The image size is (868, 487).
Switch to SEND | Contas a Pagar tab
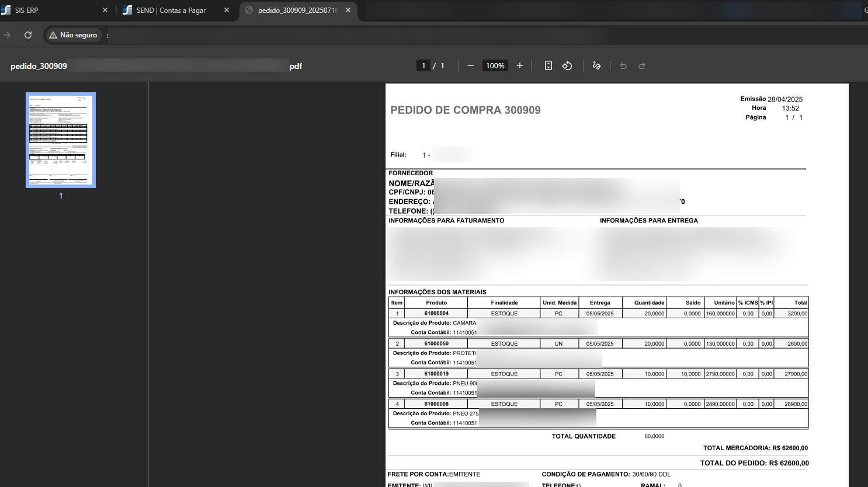[x=171, y=11]
